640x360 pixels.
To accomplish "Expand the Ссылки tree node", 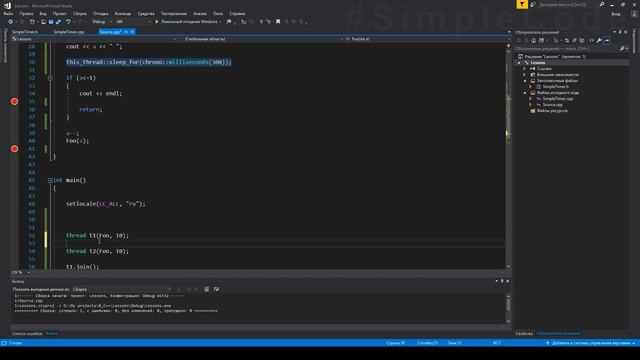I will click(x=525, y=69).
